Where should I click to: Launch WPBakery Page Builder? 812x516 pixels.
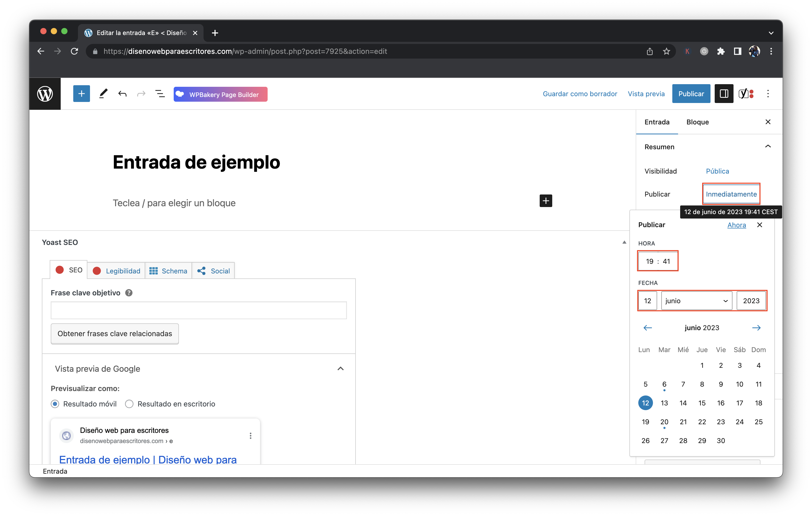(220, 94)
